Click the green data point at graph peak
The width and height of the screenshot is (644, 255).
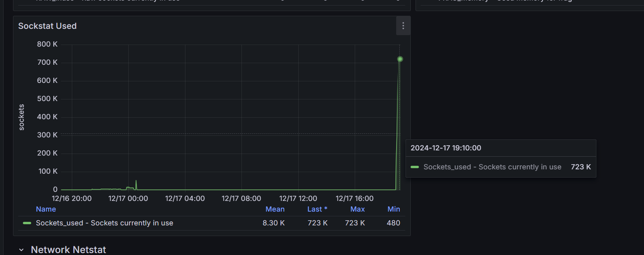pos(400,59)
